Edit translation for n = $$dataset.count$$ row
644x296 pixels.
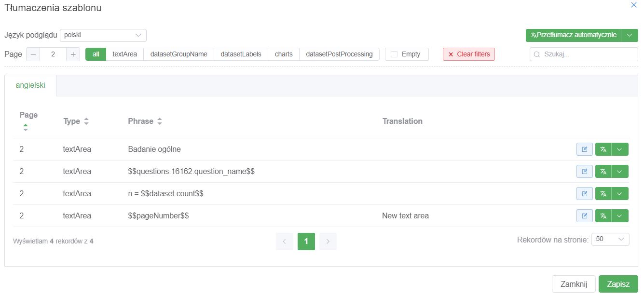click(585, 194)
